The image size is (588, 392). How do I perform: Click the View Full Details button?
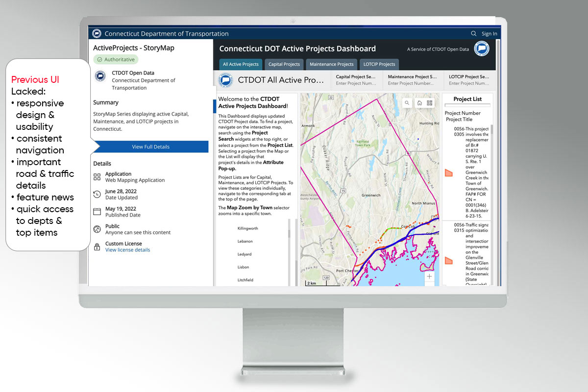(x=151, y=147)
